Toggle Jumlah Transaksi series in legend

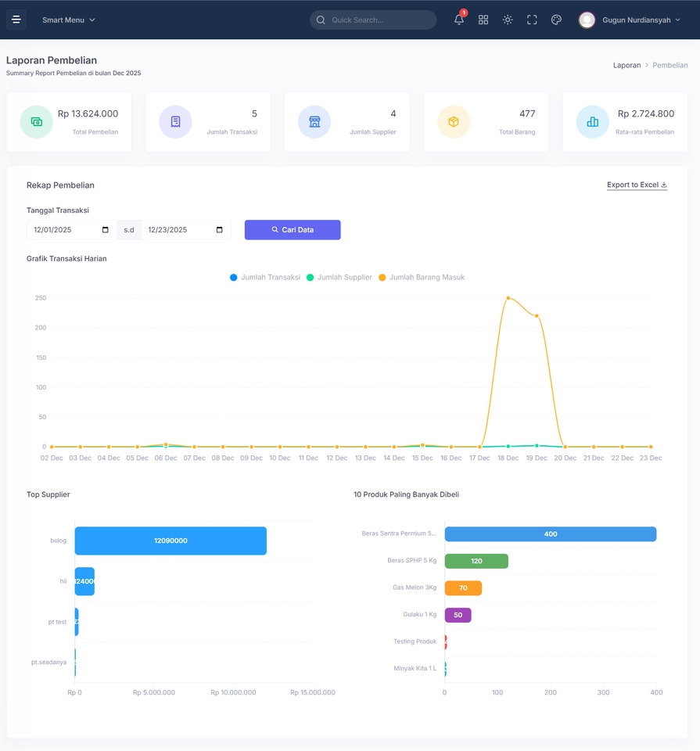[265, 277]
